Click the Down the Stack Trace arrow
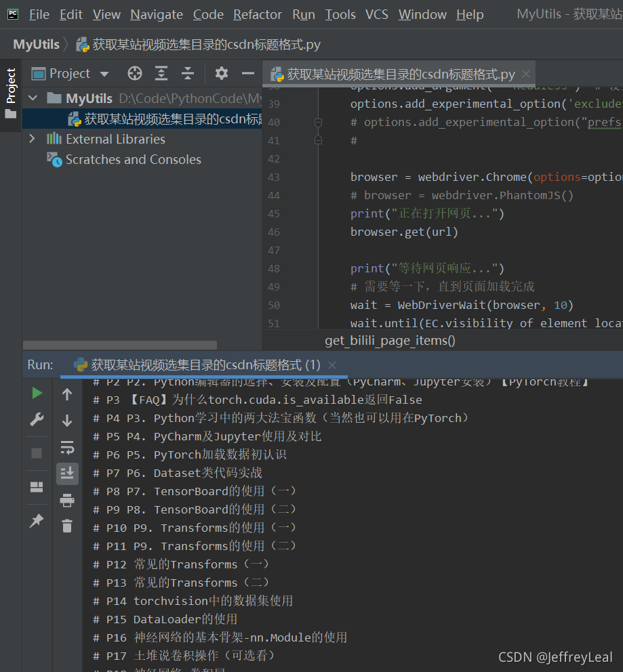 (x=67, y=421)
